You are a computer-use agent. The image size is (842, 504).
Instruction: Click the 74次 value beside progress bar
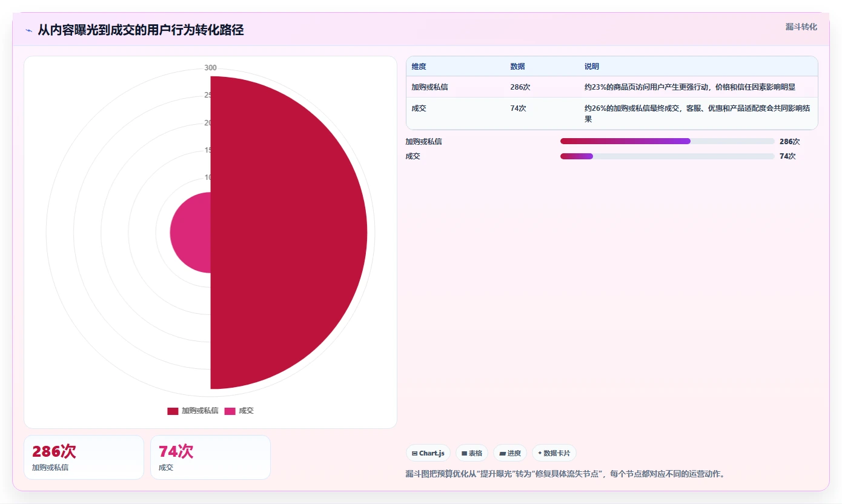787,156
